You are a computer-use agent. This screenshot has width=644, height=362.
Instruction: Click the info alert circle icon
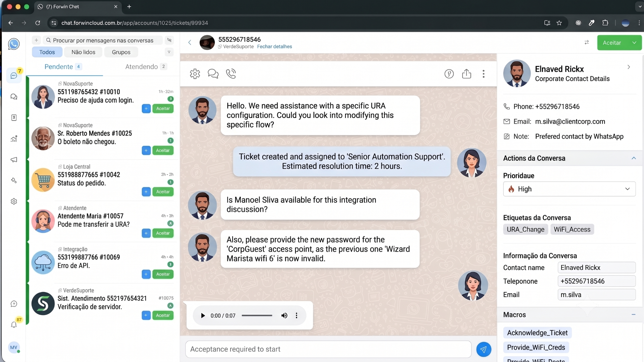[x=449, y=74]
